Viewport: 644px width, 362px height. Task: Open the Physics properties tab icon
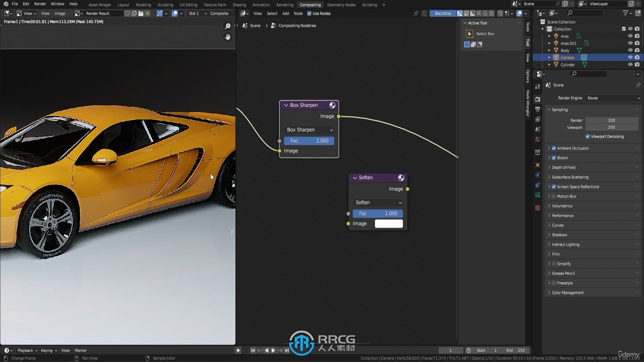(x=538, y=175)
